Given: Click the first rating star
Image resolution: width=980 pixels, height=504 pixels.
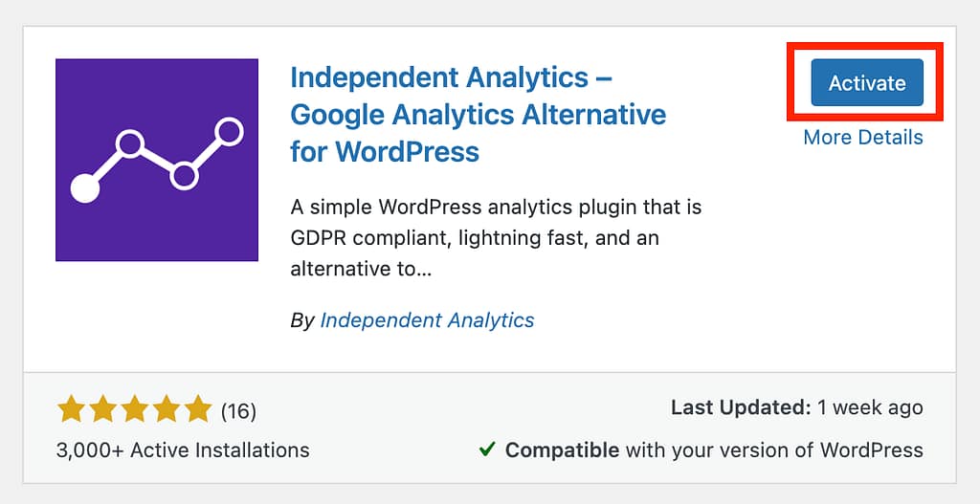Looking at the screenshot, I should coord(72,411).
